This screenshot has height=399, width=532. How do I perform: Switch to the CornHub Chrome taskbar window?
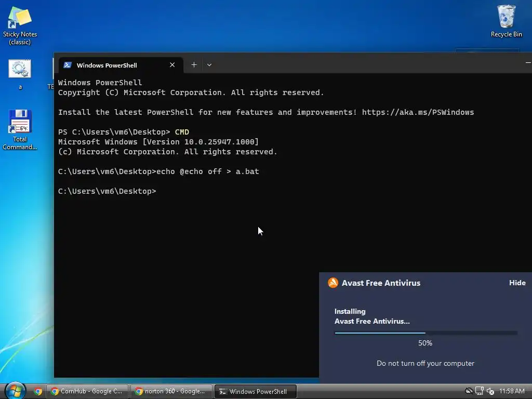87,391
